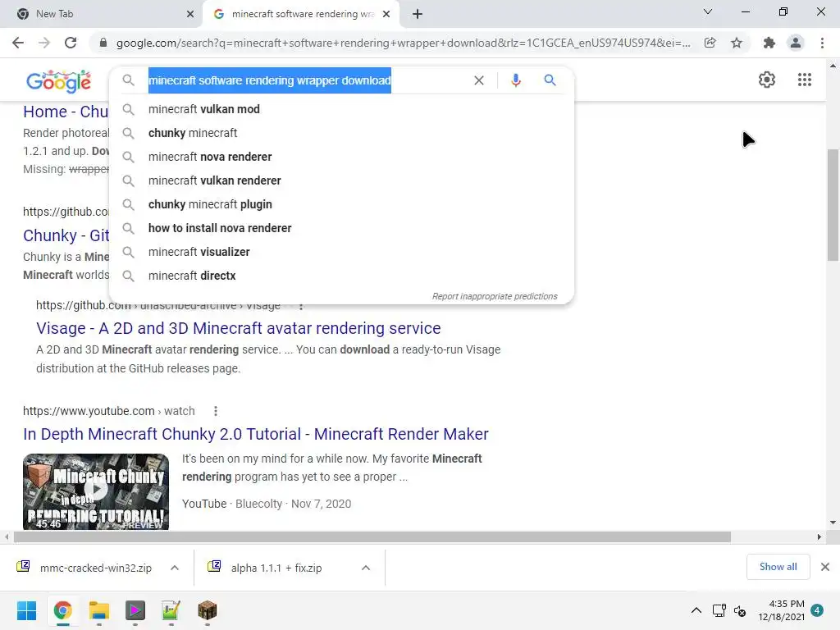The width and height of the screenshot is (840, 630).
Task: Choose suggestion minecraft nova renderer
Action: point(341,157)
